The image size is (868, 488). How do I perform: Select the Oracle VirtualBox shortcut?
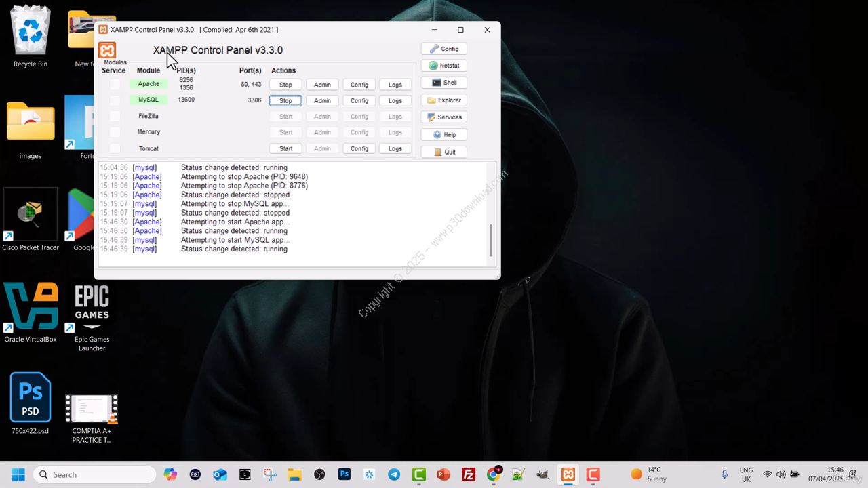(x=31, y=312)
